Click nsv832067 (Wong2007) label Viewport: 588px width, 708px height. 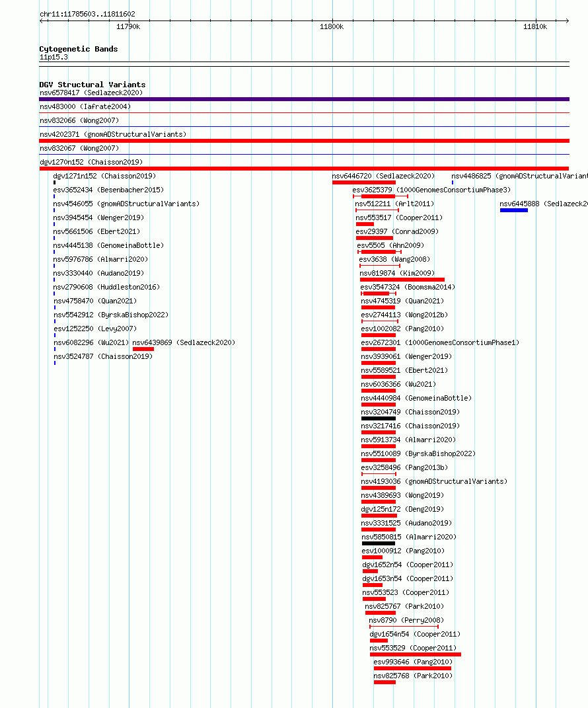[x=79, y=148]
